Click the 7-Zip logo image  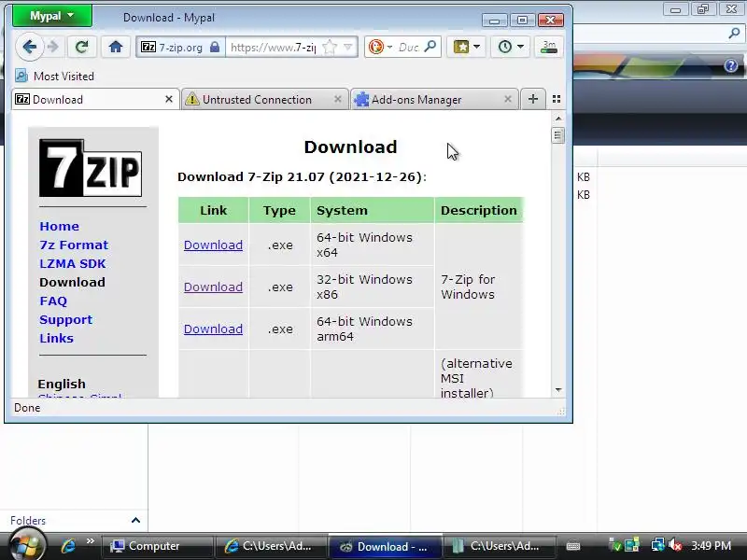pos(91,168)
